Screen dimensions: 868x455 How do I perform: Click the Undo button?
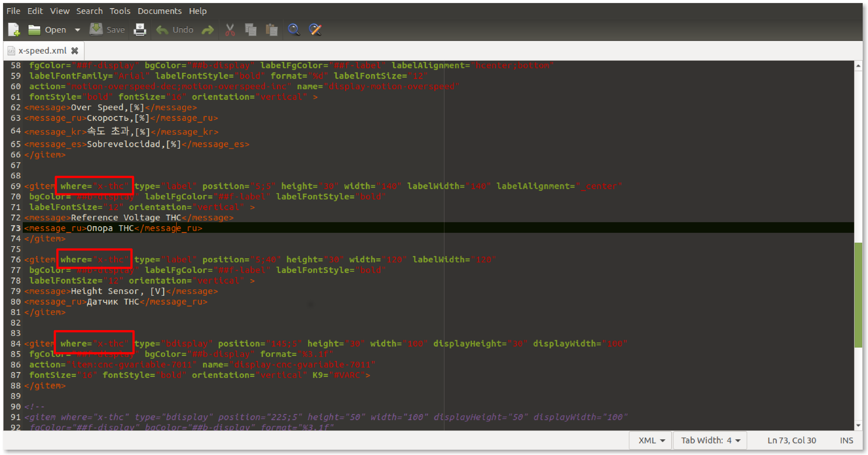click(175, 30)
